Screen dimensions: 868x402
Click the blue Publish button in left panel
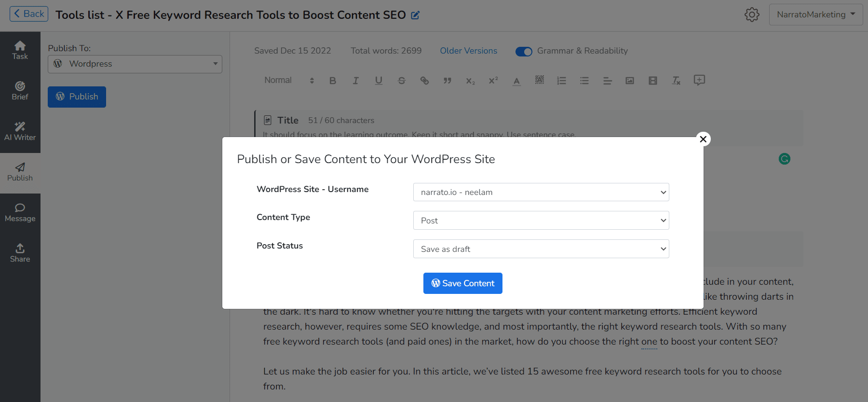[77, 97]
